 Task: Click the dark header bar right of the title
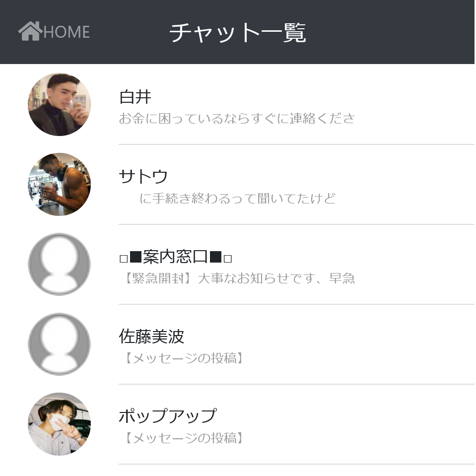pyautogui.click(x=397, y=32)
